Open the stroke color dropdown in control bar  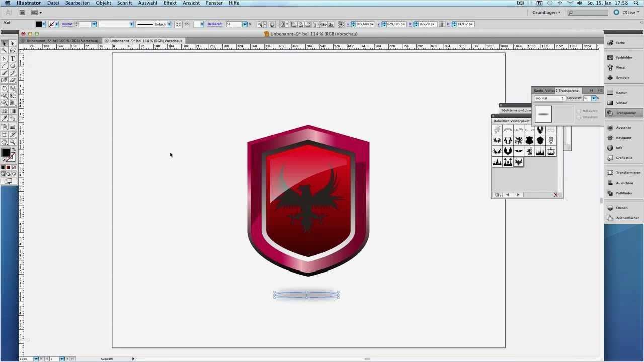pos(57,24)
